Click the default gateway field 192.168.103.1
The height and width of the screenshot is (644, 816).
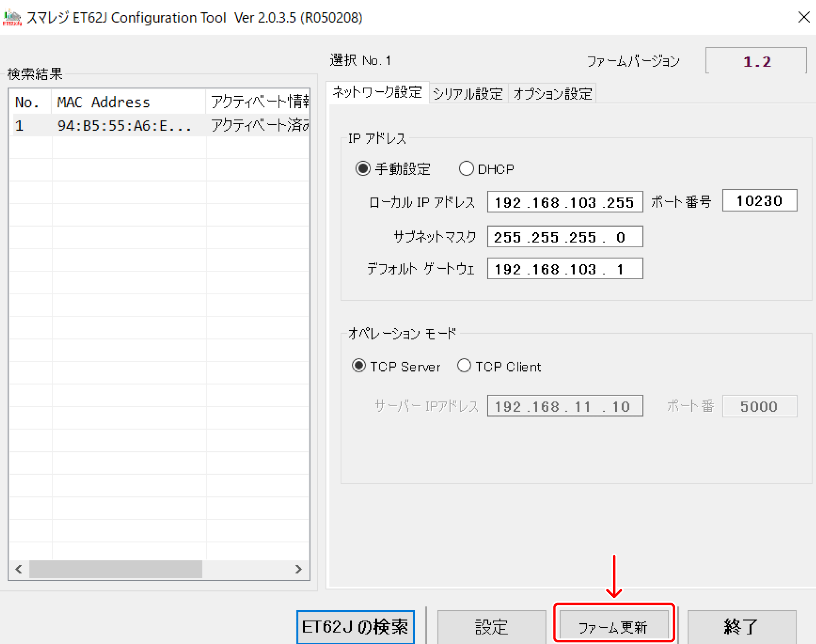click(565, 269)
